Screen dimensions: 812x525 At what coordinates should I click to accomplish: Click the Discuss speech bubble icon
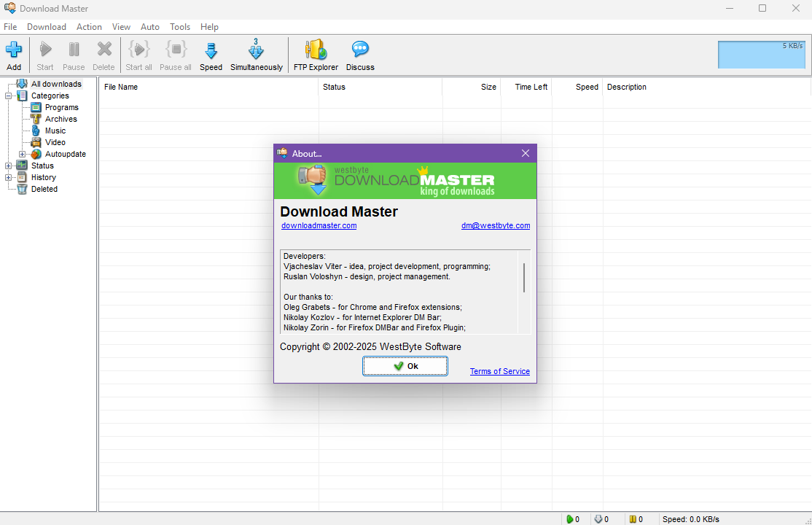click(360, 50)
